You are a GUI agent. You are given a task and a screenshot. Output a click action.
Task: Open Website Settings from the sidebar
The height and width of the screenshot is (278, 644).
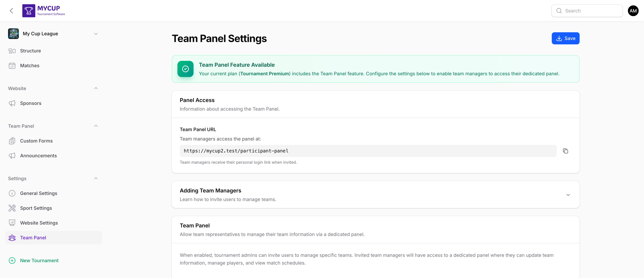pos(39,223)
